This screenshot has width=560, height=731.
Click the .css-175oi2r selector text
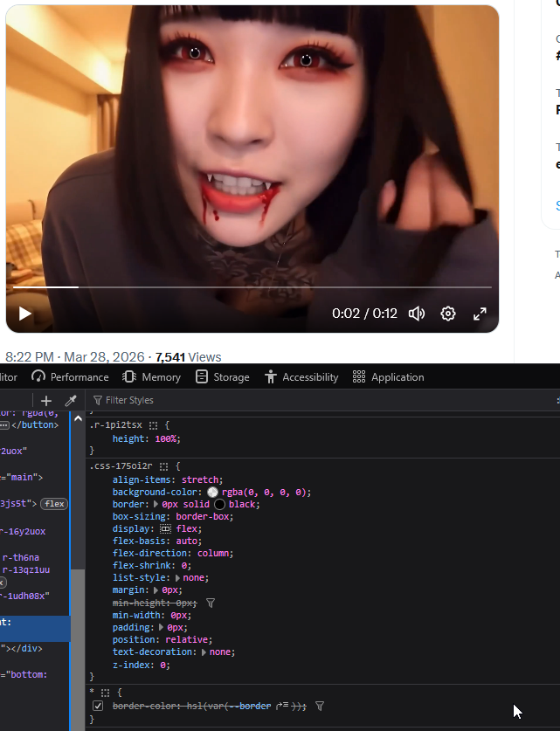pyautogui.click(x=121, y=465)
